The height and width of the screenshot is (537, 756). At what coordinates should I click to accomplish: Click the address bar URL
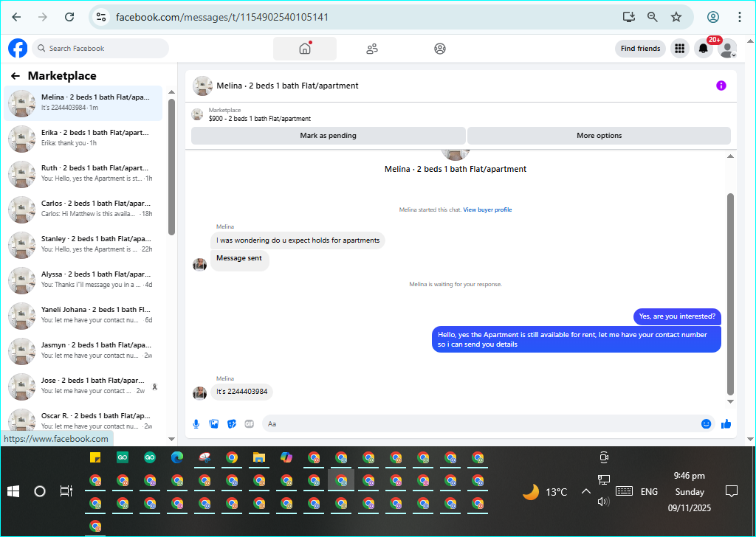(x=221, y=18)
